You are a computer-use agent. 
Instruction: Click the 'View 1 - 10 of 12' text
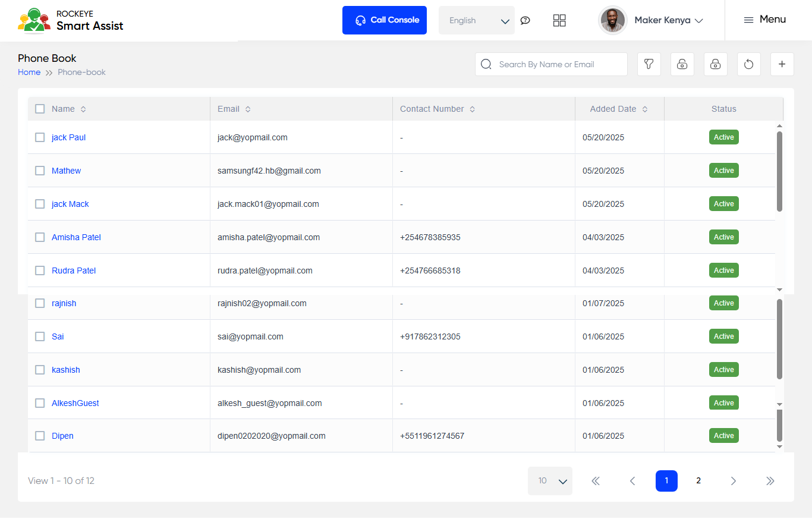[61, 481]
